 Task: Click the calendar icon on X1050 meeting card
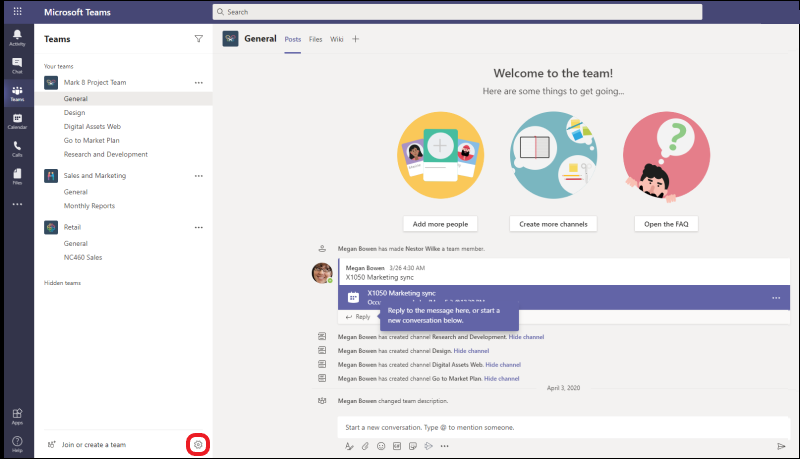tap(353, 297)
